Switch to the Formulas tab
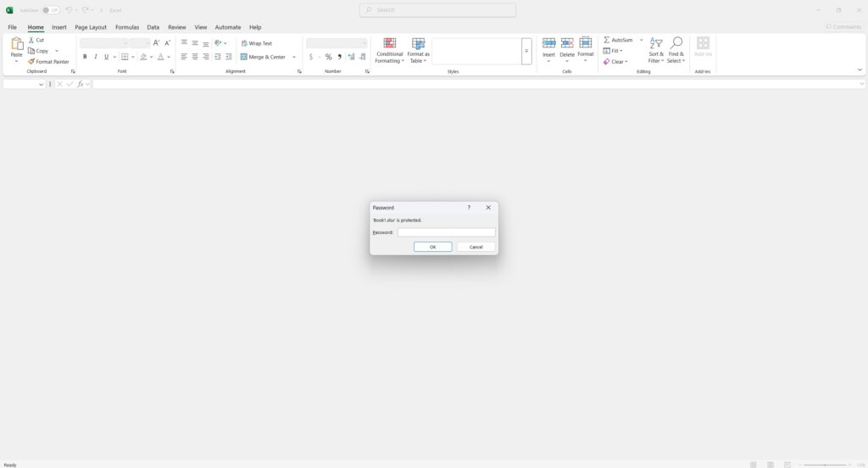The height and width of the screenshot is (468, 868). [x=127, y=27]
